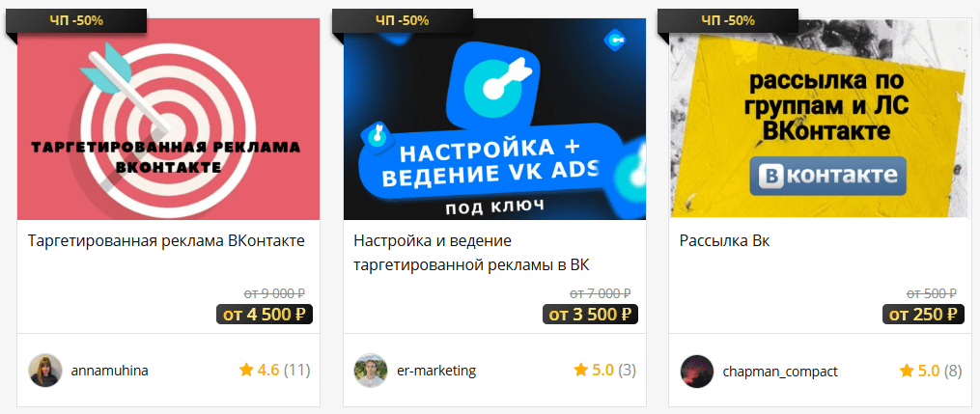Click the ЧП -50% badge on VK ADS card
Image resolution: width=980 pixels, height=414 pixels.
point(403,20)
